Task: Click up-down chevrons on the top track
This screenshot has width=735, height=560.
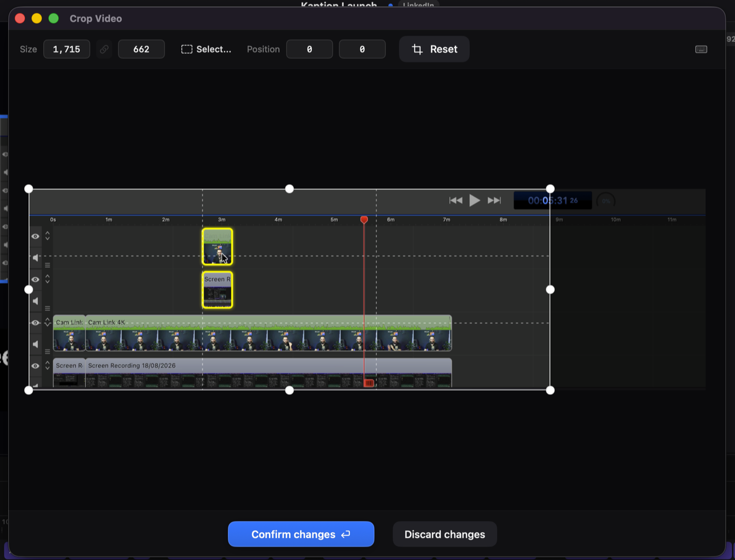Action: (x=47, y=236)
